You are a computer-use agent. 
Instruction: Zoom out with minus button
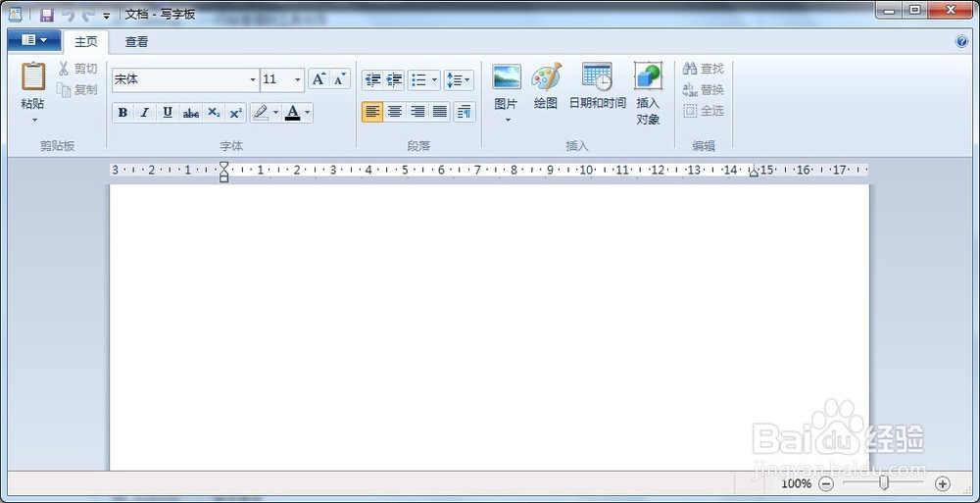click(826, 483)
